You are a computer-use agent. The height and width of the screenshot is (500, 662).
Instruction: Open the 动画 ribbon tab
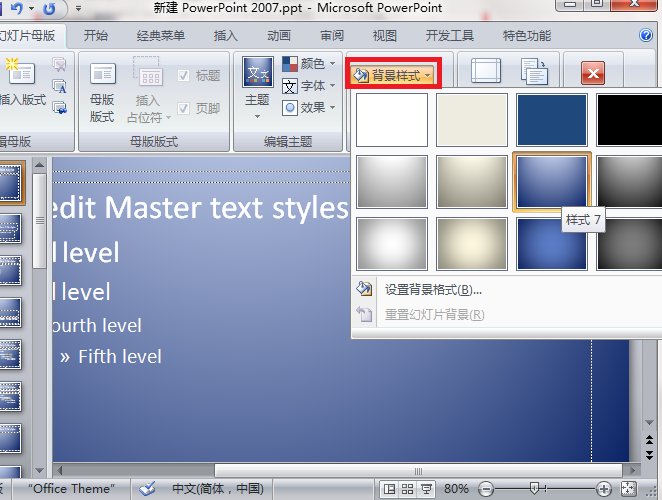(279, 35)
